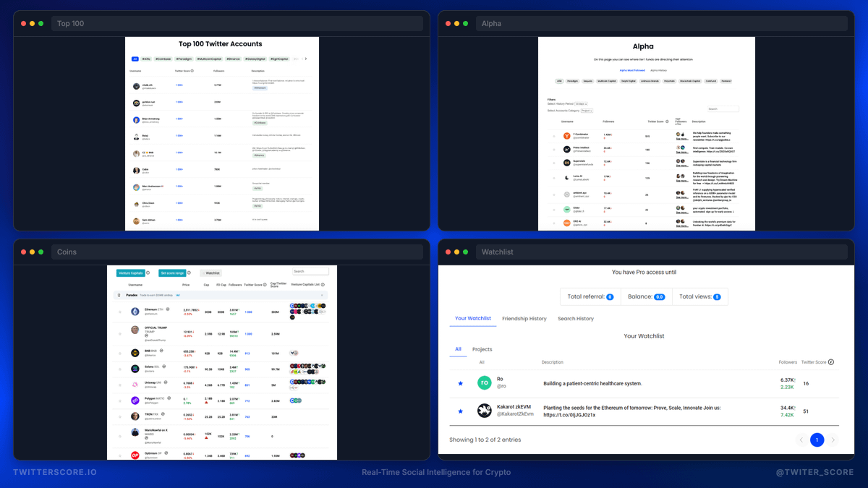Click the Y Combinator avatar in the Alpha panel
The image size is (868, 488).
[566, 135]
